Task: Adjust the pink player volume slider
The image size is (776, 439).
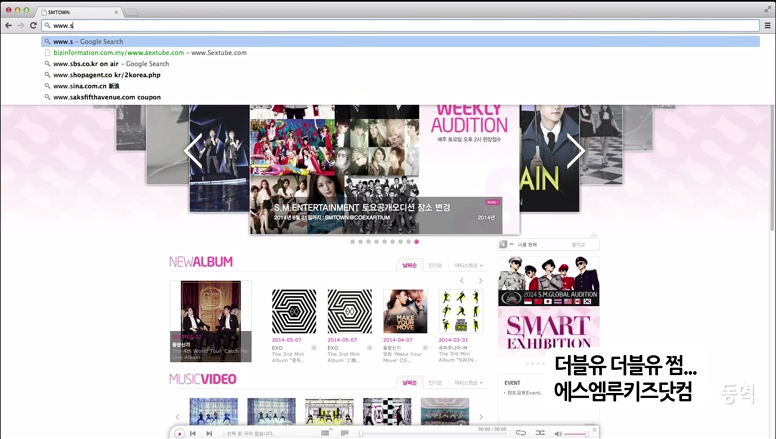Action: [576, 434]
